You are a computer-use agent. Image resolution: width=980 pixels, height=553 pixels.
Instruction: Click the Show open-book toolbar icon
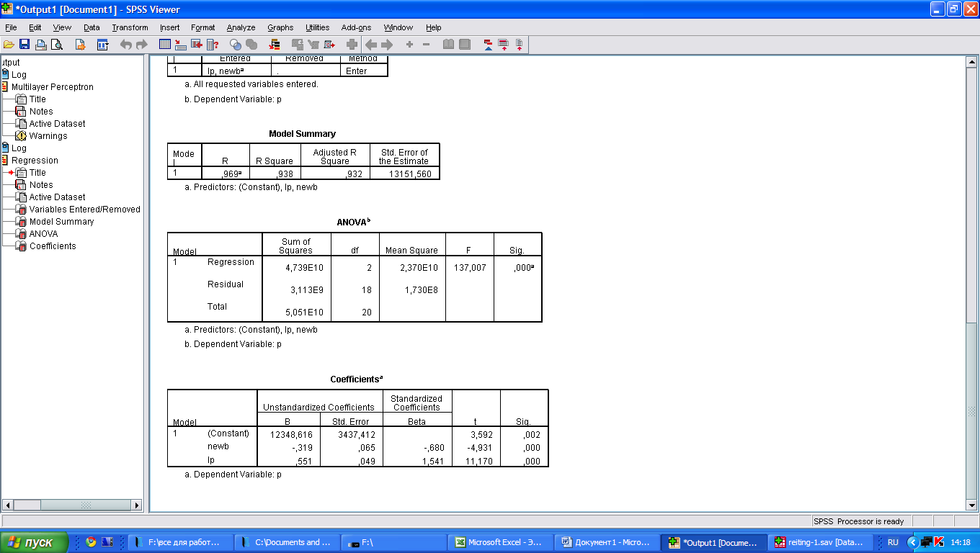(448, 45)
